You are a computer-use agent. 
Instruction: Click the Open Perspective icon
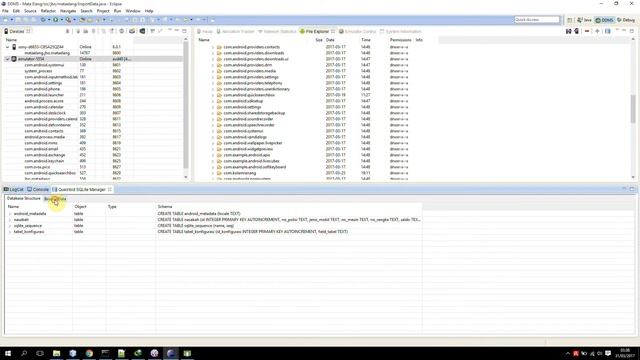(x=569, y=20)
